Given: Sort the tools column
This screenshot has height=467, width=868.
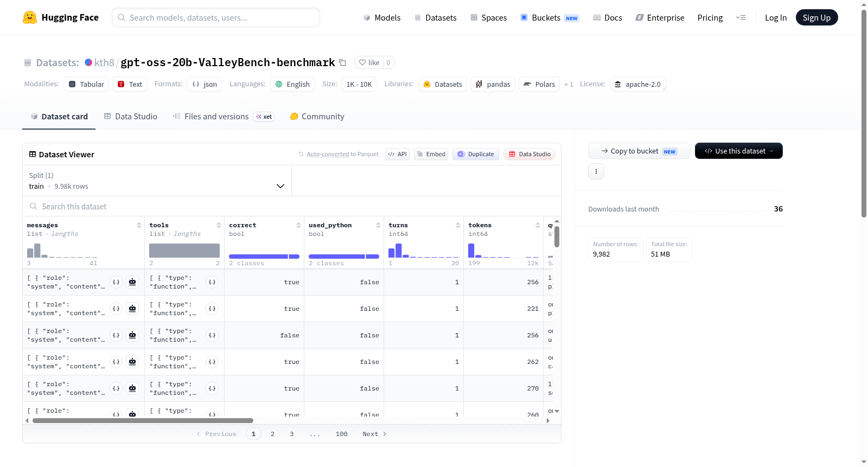Looking at the screenshot, I should [x=219, y=225].
